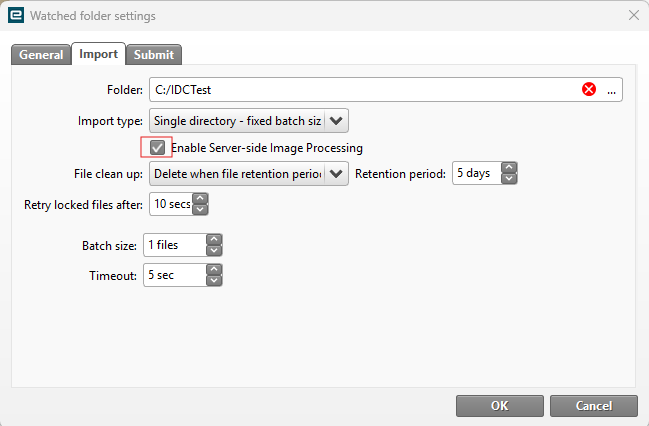The height and width of the screenshot is (426, 649).
Task: Close the Watched folder settings dialog
Action: coord(633,16)
